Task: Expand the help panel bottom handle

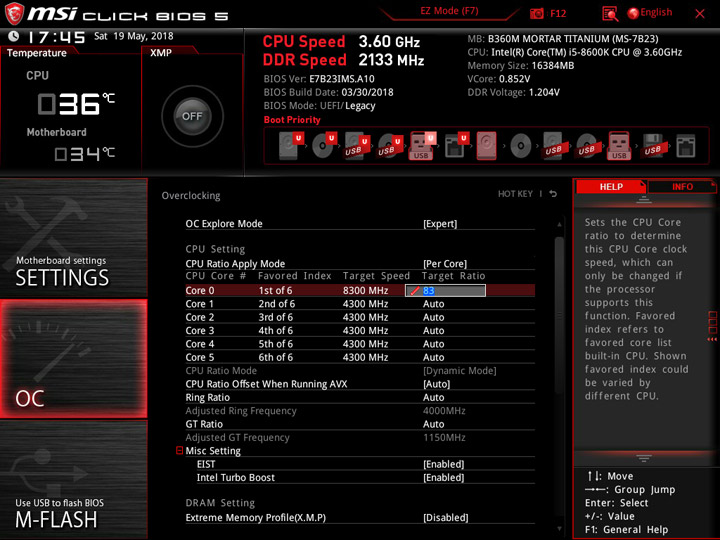Action: (644, 458)
